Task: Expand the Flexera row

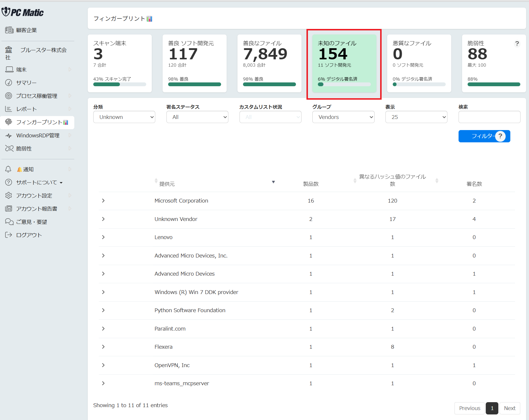Action: click(x=103, y=347)
